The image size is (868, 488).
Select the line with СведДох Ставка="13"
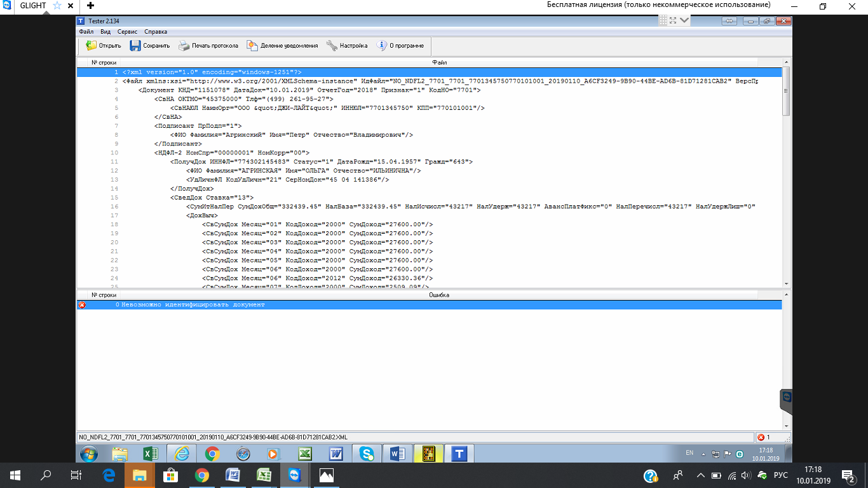pos(429,198)
